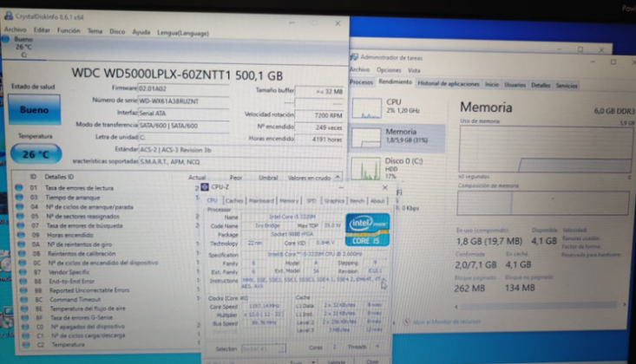Image resolution: width=636 pixels, height=364 pixels.
Task: Click status icon for 03 Tiempo de arranque
Action: 19,197
